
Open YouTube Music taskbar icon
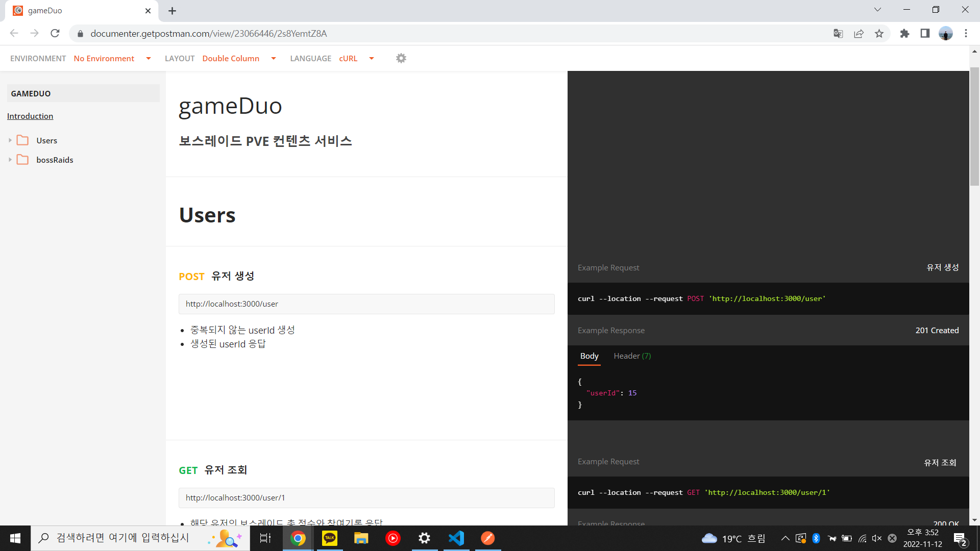(393, 538)
